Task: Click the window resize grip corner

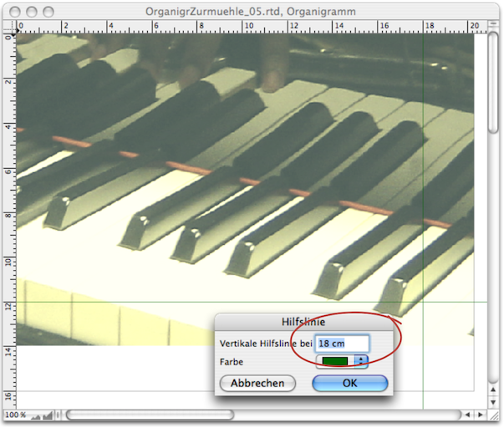Action: point(495,415)
